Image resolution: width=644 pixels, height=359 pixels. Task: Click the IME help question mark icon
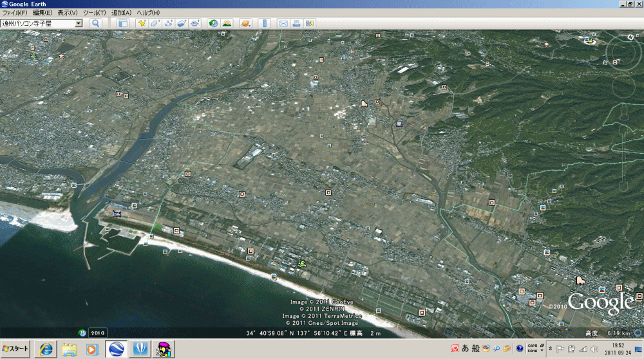point(520,348)
